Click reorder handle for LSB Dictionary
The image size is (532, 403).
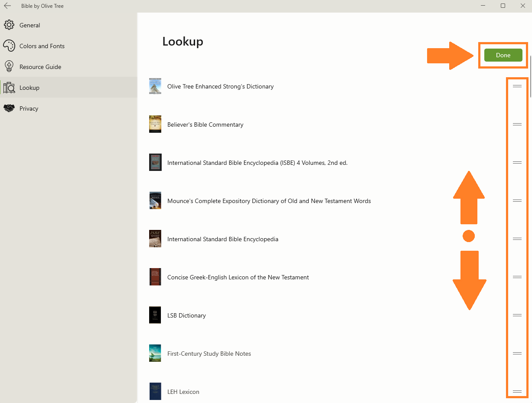pyautogui.click(x=517, y=315)
